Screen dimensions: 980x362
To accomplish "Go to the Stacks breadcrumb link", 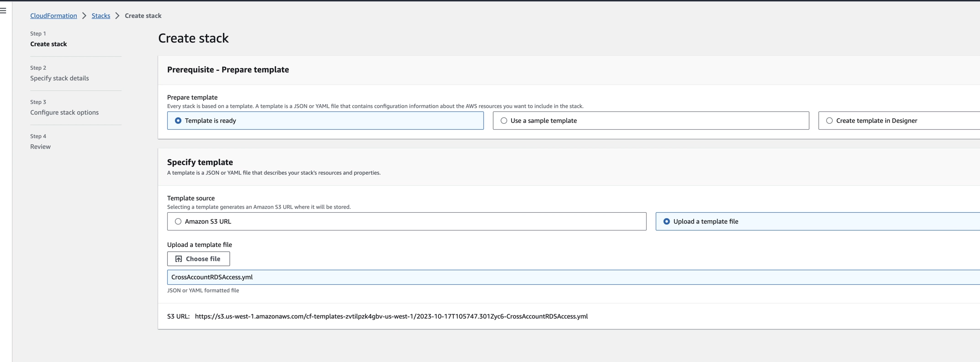I will coord(101,16).
